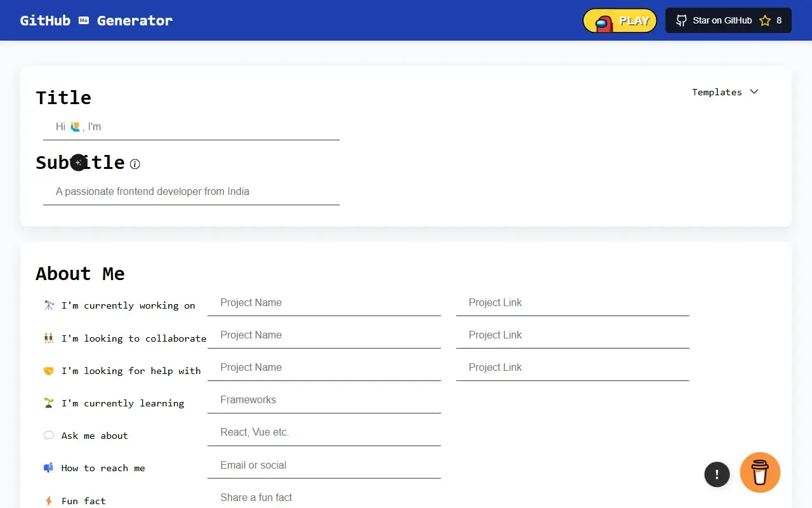This screenshot has width=812, height=508.
Task: Click the Frameworks input field
Action: point(324,400)
